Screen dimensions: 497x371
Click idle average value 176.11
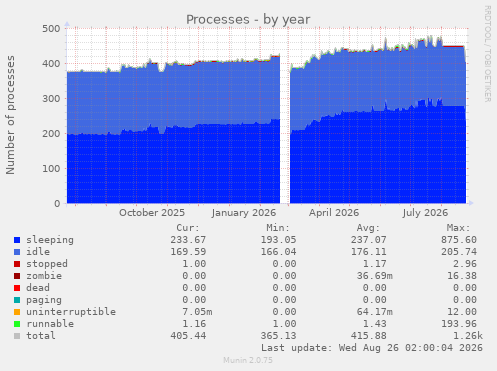(x=368, y=252)
